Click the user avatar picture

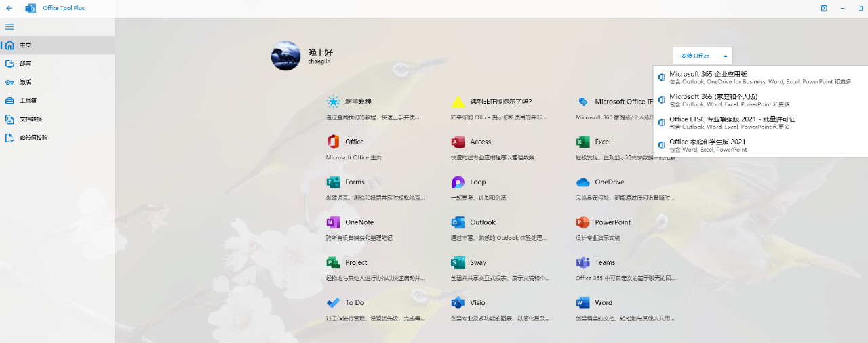(285, 56)
